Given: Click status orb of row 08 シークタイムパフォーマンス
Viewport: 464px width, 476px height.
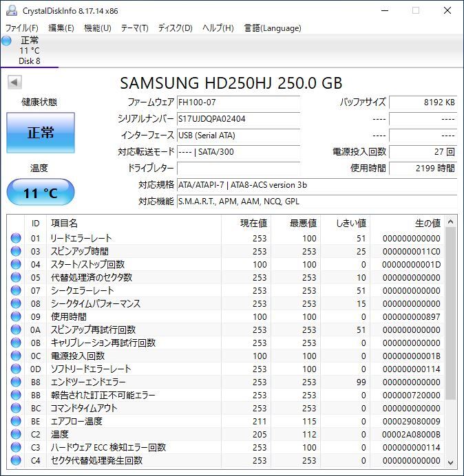Looking at the screenshot, I should coord(16,303).
